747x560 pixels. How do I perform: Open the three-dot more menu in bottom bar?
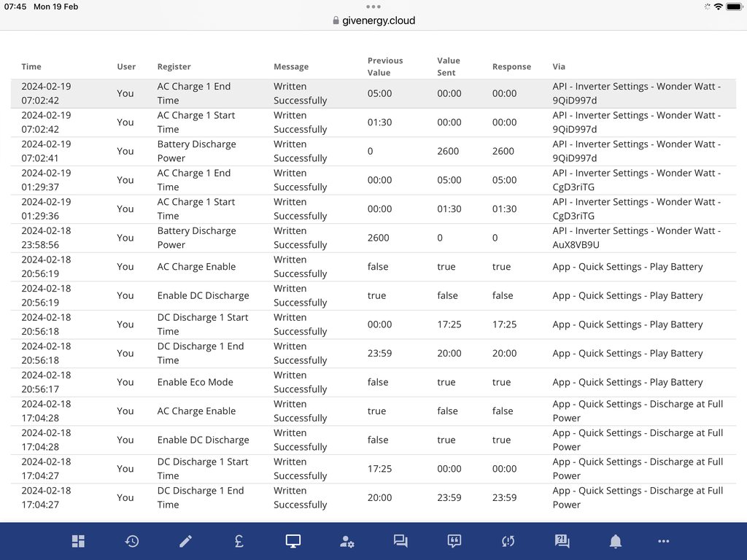click(663, 541)
